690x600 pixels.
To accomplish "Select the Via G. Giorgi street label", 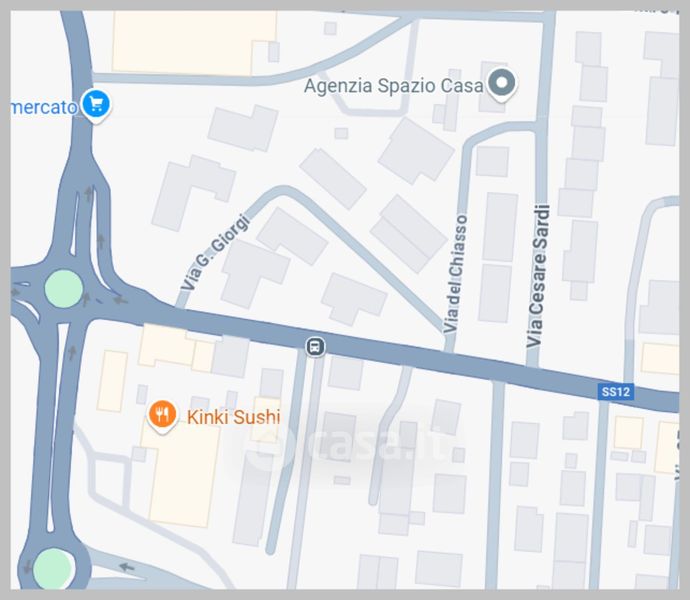I will pos(215,251).
